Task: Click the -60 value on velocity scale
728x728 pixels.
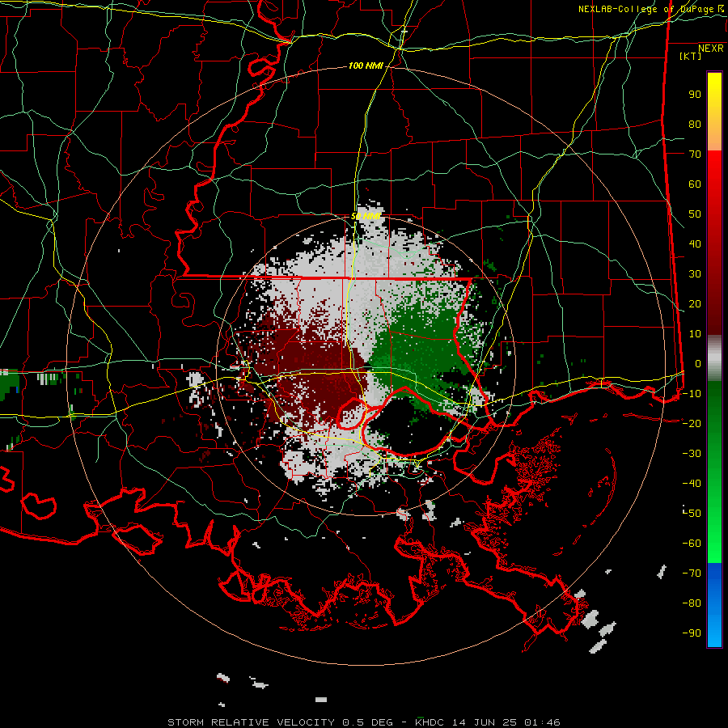Action: [692, 544]
